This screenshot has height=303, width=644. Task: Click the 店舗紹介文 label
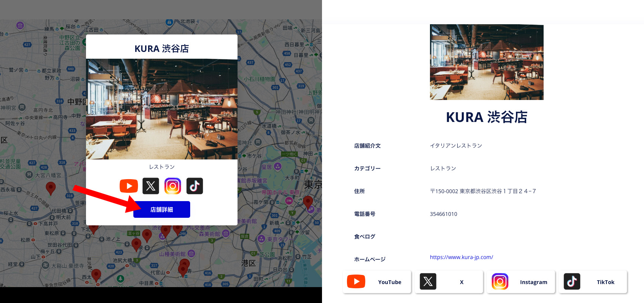367,146
